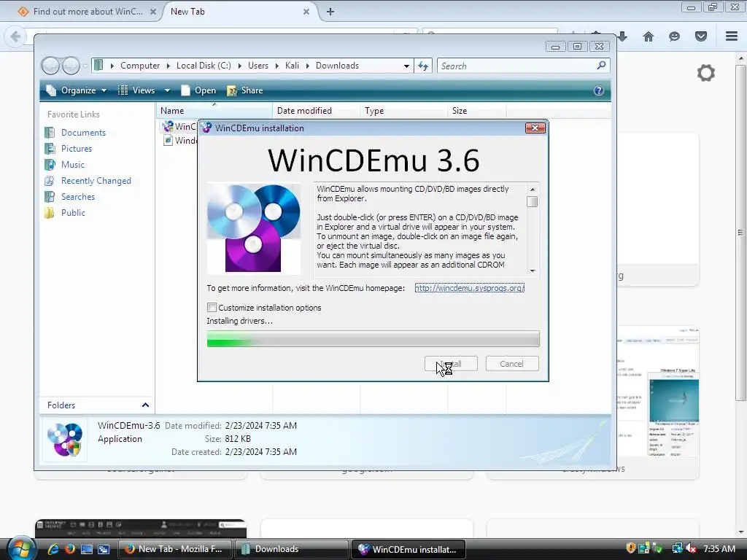Open Music favorite link
The height and width of the screenshot is (560, 747).
click(x=72, y=165)
